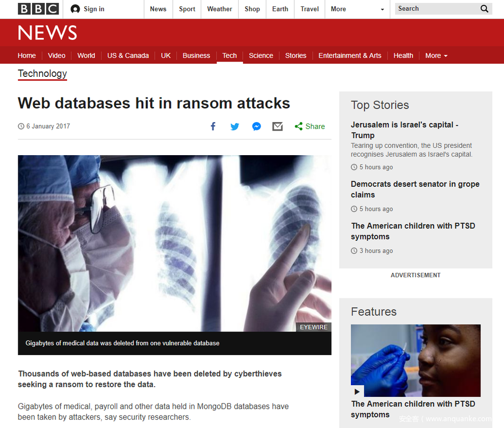Open the Weather link in top bar
504x428 pixels.
click(x=220, y=9)
